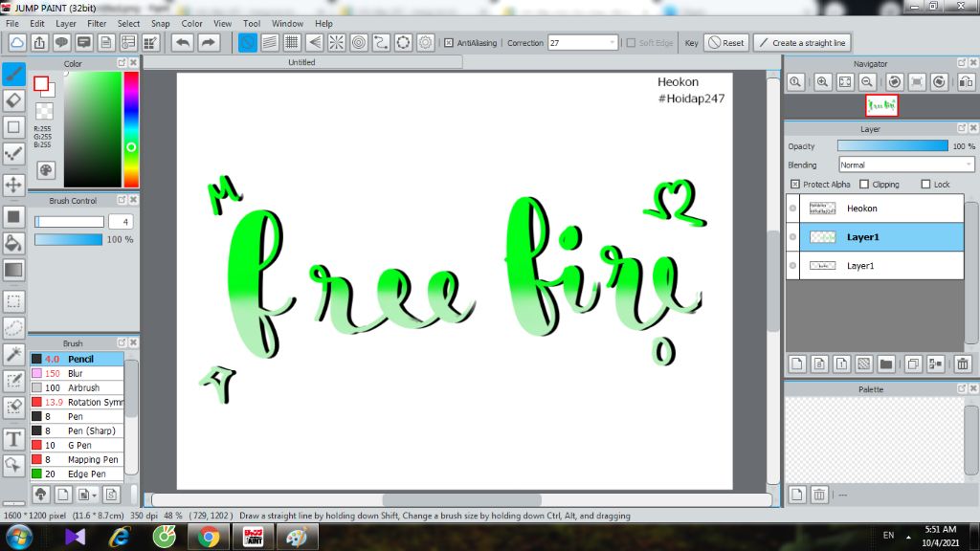Select the Fill rectangle tool

coord(13,217)
